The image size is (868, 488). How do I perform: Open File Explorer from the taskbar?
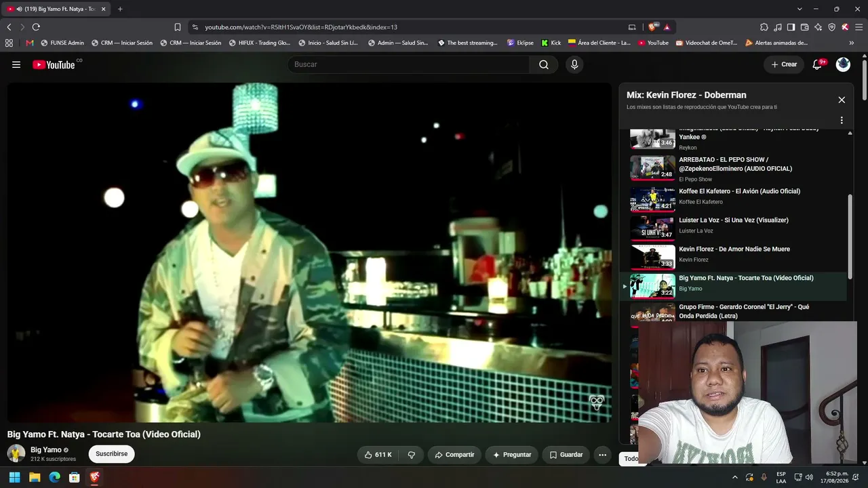[35, 477]
